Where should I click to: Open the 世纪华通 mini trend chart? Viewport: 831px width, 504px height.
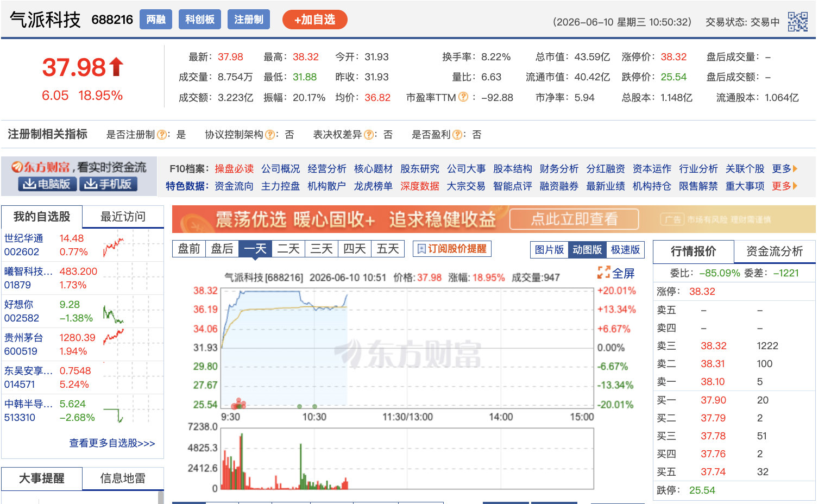[x=114, y=246]
